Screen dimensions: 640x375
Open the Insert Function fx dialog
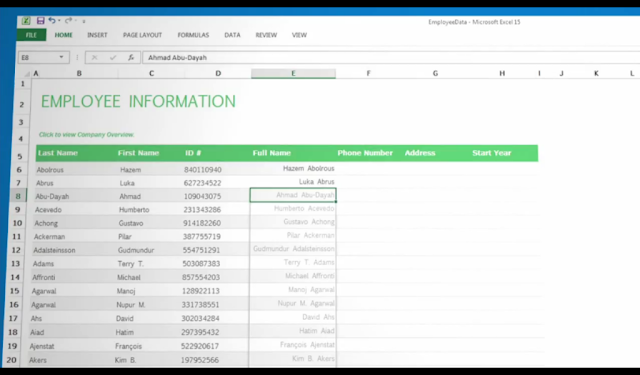point(131,58)
